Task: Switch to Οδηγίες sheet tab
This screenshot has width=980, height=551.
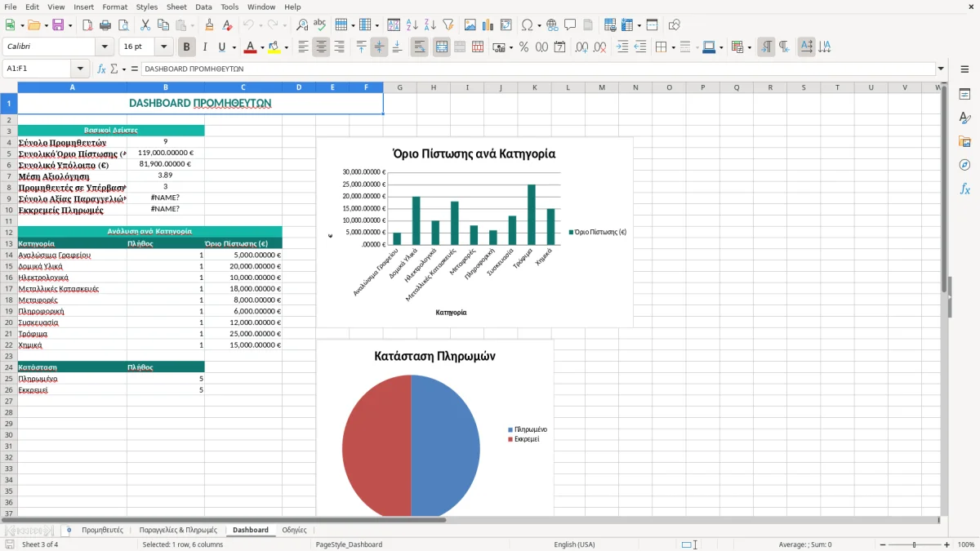Action: [x=294, y=530]
